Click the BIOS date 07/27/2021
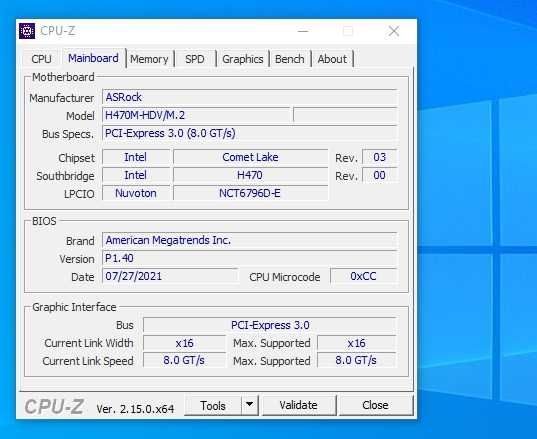This screenshot has width=537, height=439. click(x=170, y=276)
